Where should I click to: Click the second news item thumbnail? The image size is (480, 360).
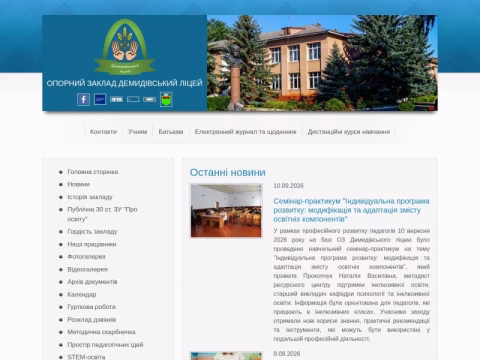pos(226,356)
